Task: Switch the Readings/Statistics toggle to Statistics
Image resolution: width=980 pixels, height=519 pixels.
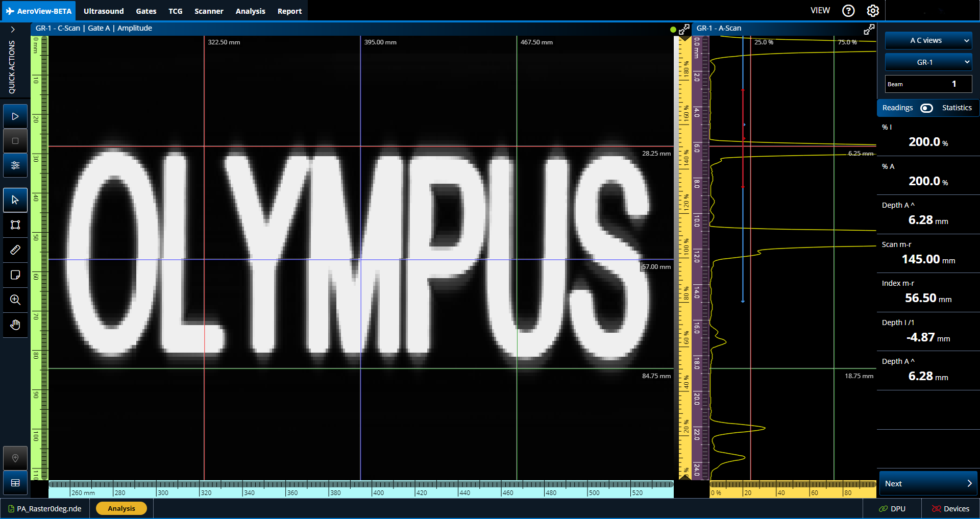Action: click(926, 108)
